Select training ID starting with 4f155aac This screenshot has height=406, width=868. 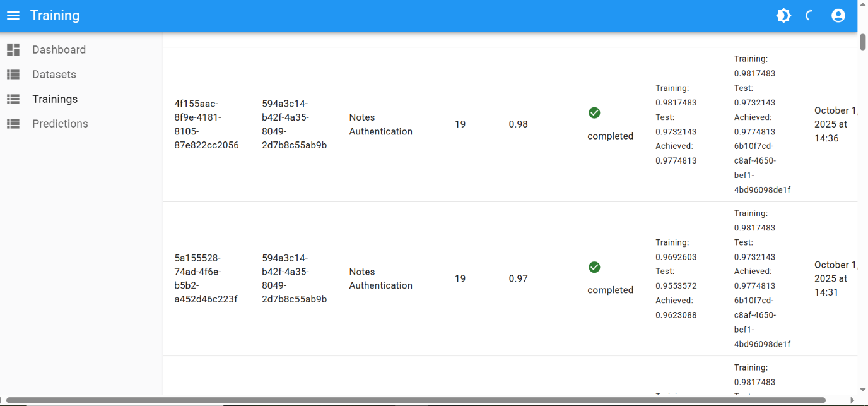[x=206, y=124]
